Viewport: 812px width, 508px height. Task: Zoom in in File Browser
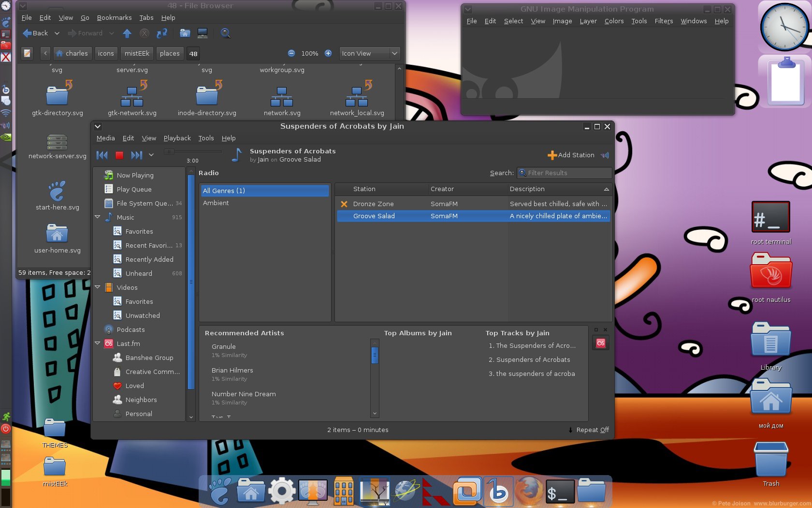pos(328,54)
